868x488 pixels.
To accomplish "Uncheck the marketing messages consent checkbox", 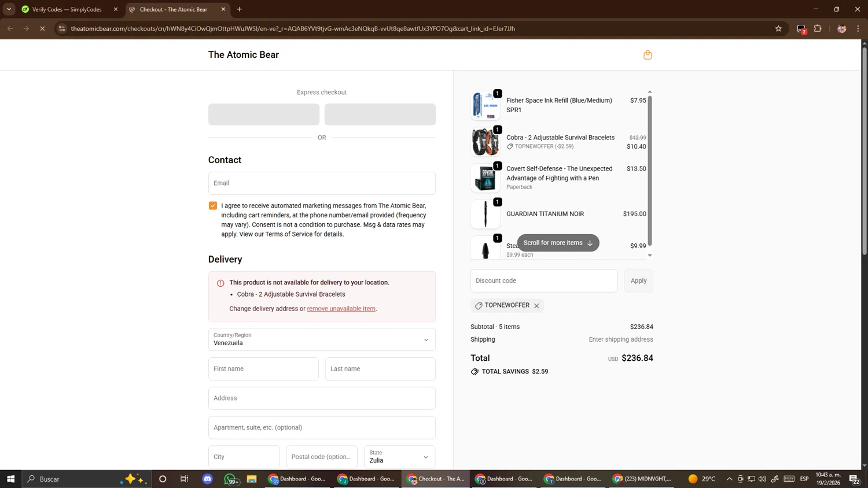I will (213, 206).
